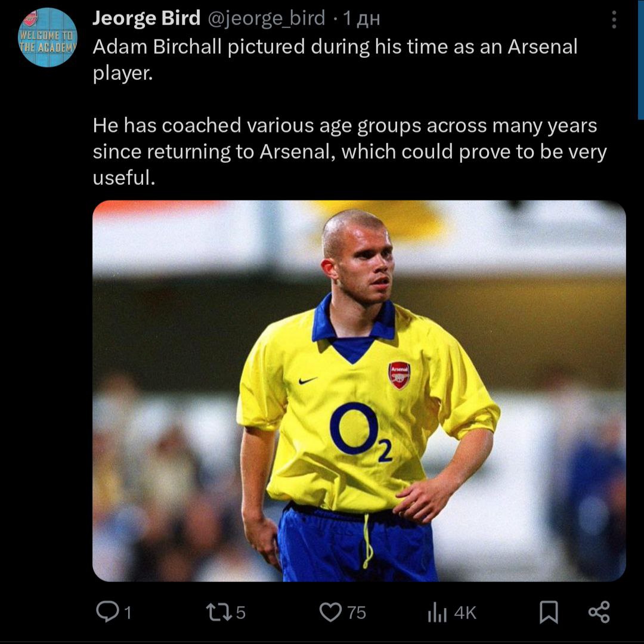
Task: Click the repost count "5"
Action: (240, 612)
